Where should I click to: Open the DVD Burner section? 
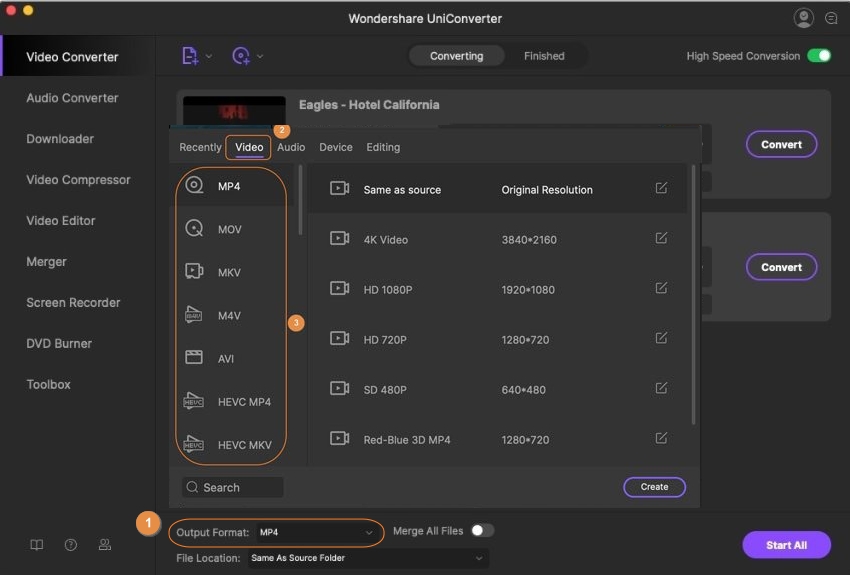tap(59, 344)
